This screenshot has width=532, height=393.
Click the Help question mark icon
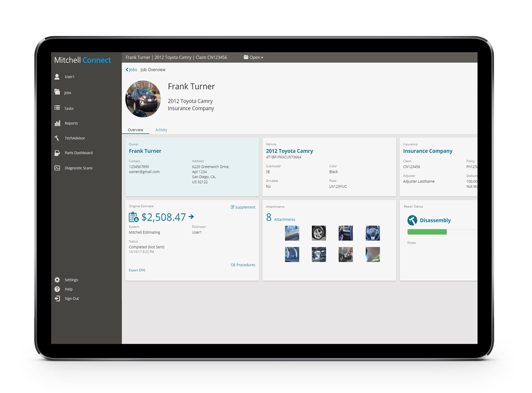(57, 289)
